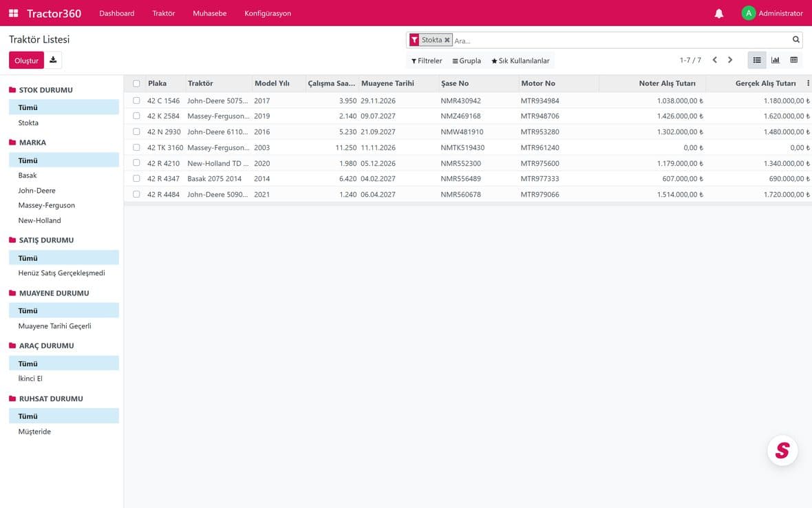Open the Konfigürasyon menu
Screen dimensions: 812x508
click(x=268, y=14)
